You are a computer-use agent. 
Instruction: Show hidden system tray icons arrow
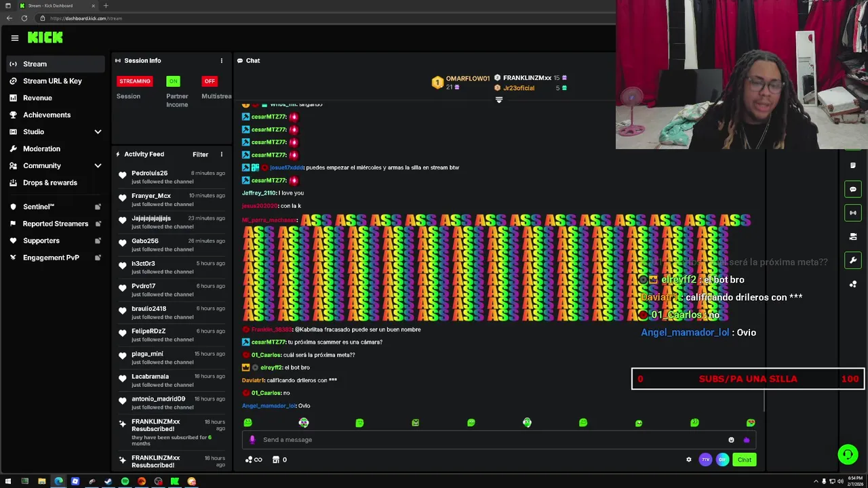coord(816,481)
